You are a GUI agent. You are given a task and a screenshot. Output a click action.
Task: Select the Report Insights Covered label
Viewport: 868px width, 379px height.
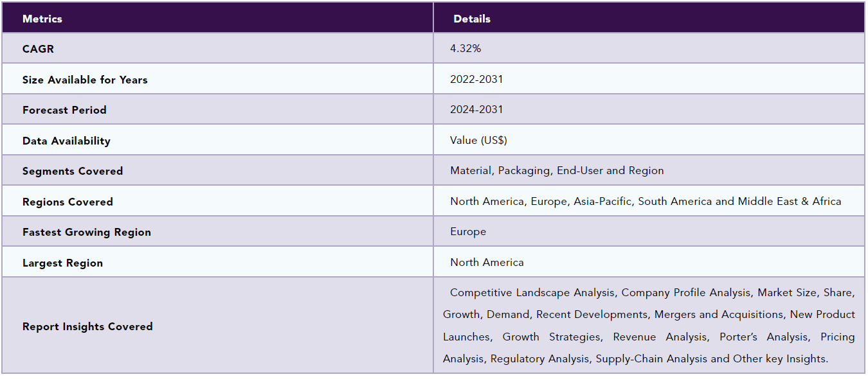click(x=87, y=326)
